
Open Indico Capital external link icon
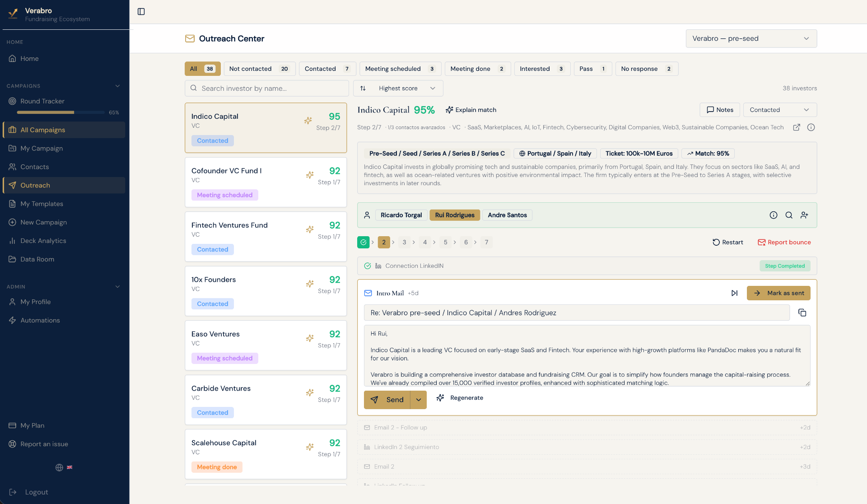coord(797,127)
